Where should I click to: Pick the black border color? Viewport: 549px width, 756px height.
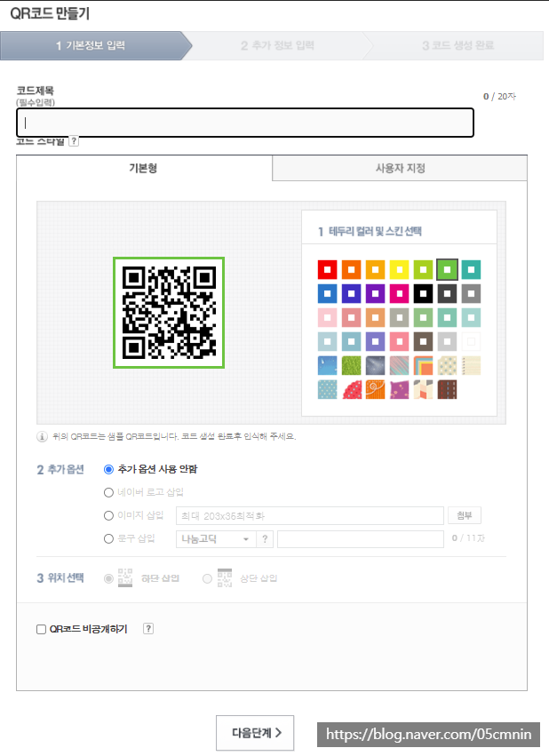(x=423, y=294)
